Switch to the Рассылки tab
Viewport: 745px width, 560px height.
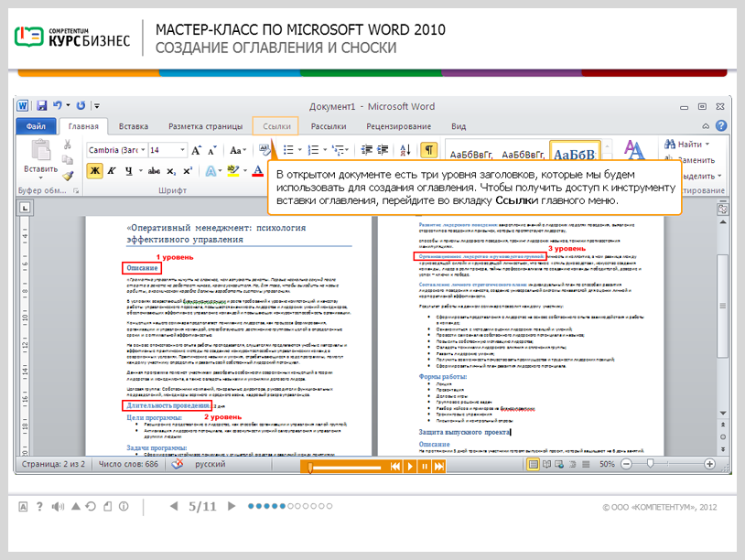point(329,126)
